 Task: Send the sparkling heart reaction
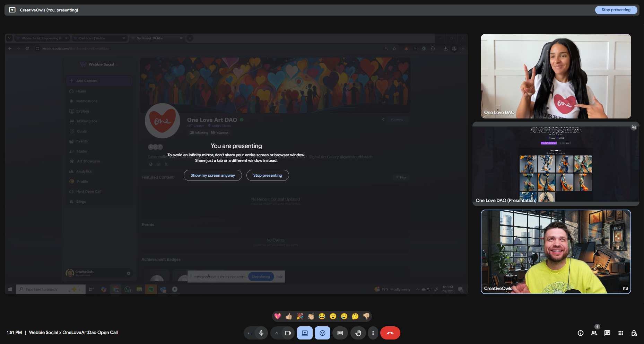(278, 316)
